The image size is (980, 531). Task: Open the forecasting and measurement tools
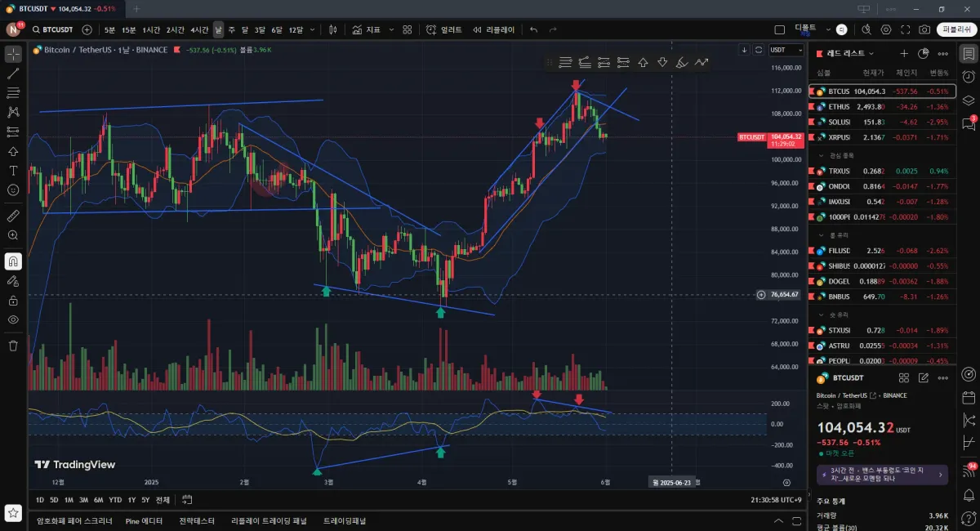pos(13,131)
